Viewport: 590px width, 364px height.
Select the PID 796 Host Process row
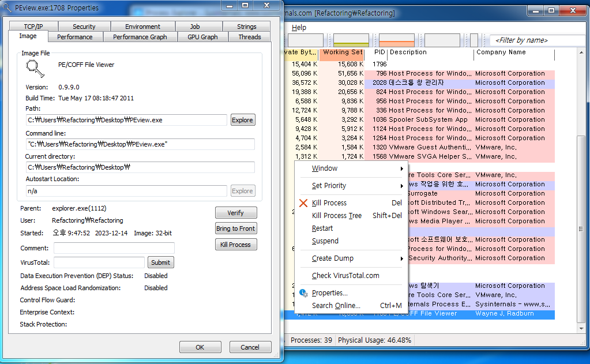click(419, 74)
